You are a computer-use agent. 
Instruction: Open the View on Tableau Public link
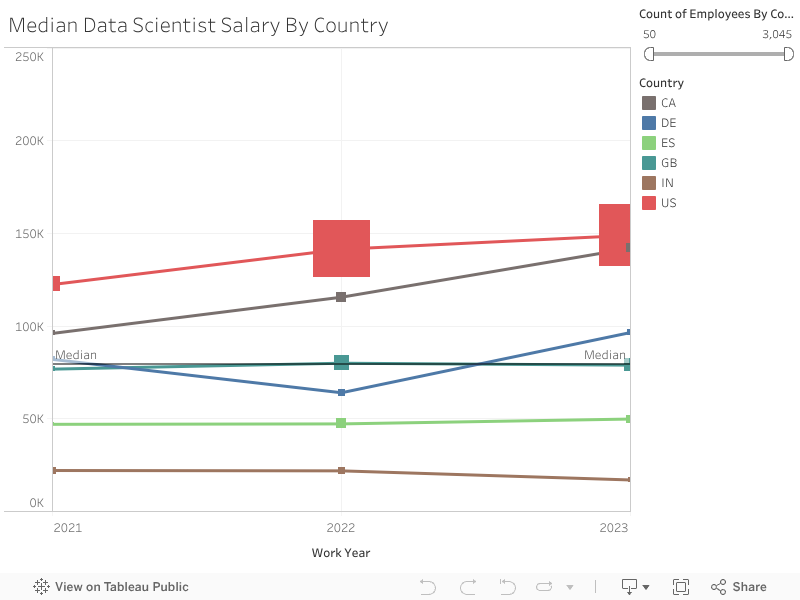point(122,586)
